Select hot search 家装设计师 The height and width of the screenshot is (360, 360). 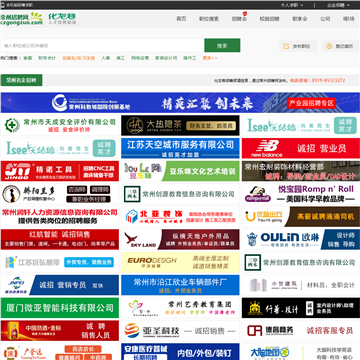(166, 58)
